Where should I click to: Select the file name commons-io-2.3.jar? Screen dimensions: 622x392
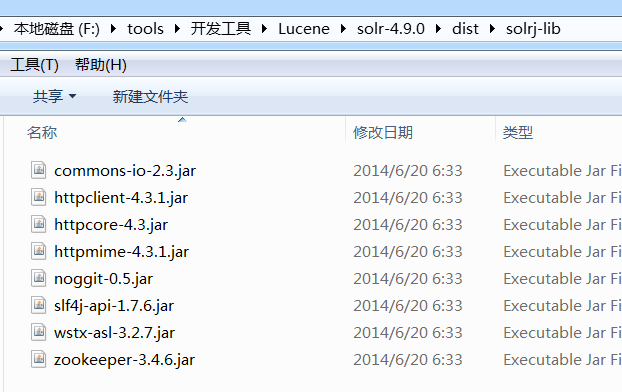pos(125,171)
